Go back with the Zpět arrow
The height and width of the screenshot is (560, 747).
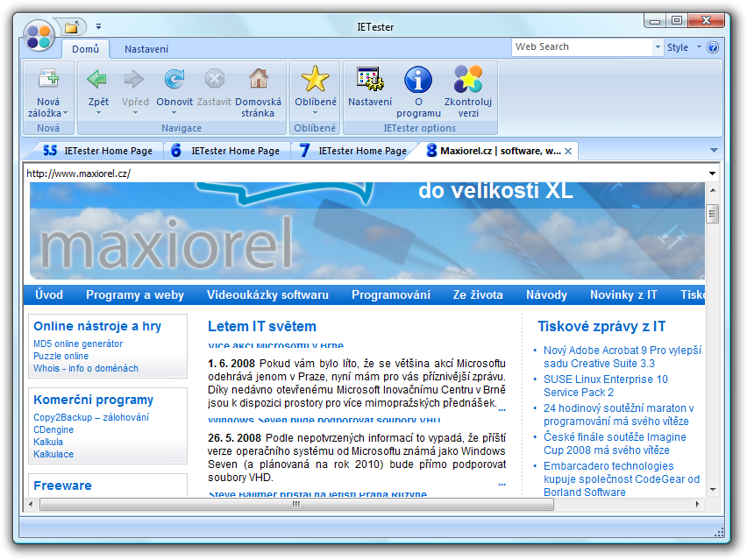(x=97, y=79)
